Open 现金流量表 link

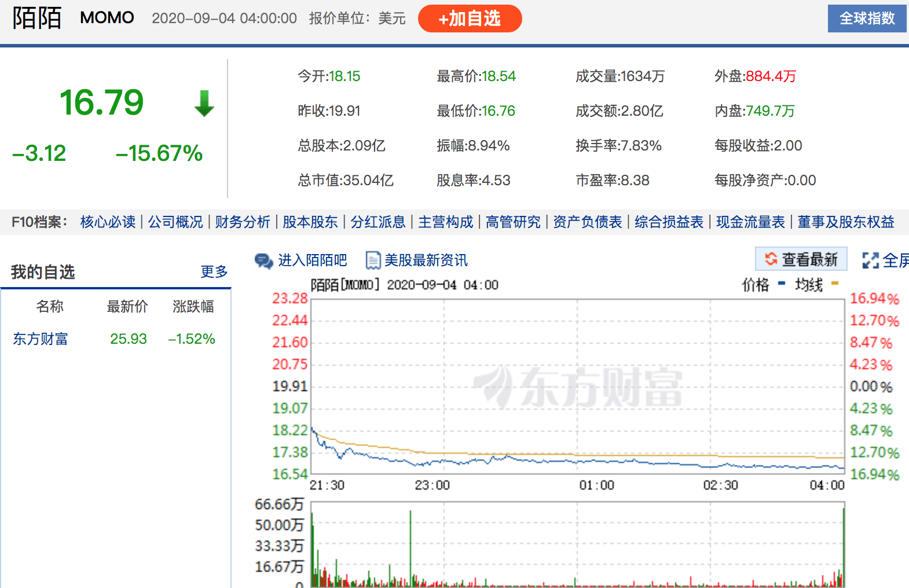point(751,222)
